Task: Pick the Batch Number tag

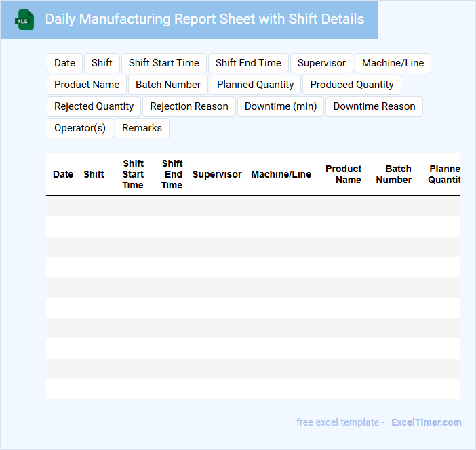Action: click(x=168, y=85)
